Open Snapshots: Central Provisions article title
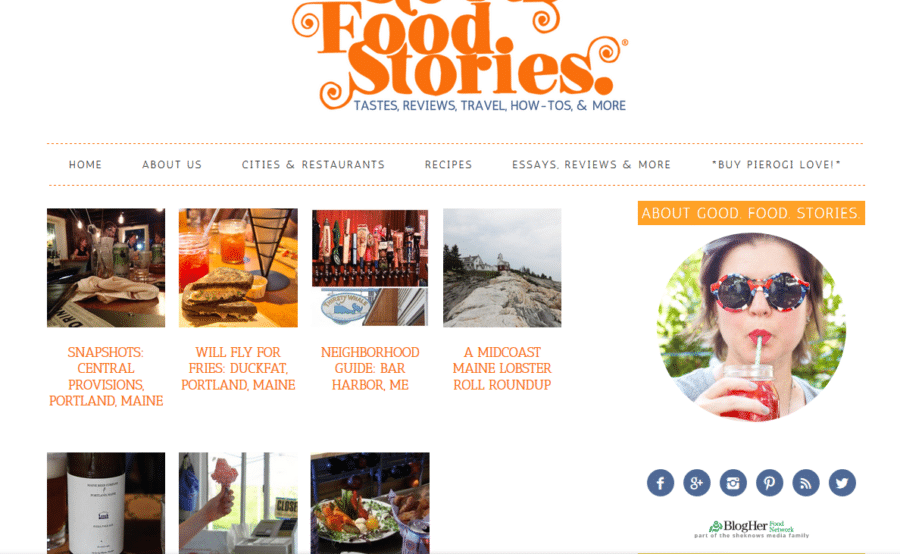The width and height of the screenshot is (900, 554). click(106, 377)
